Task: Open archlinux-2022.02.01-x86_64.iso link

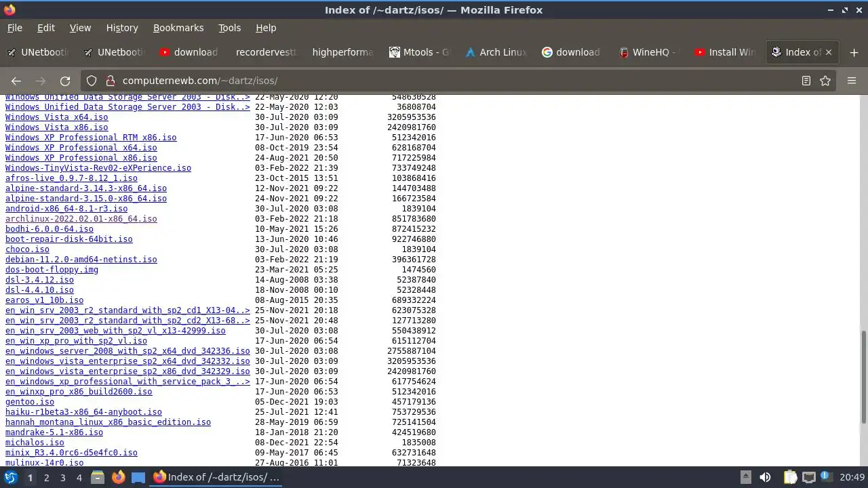Action: tap(81, 219)
